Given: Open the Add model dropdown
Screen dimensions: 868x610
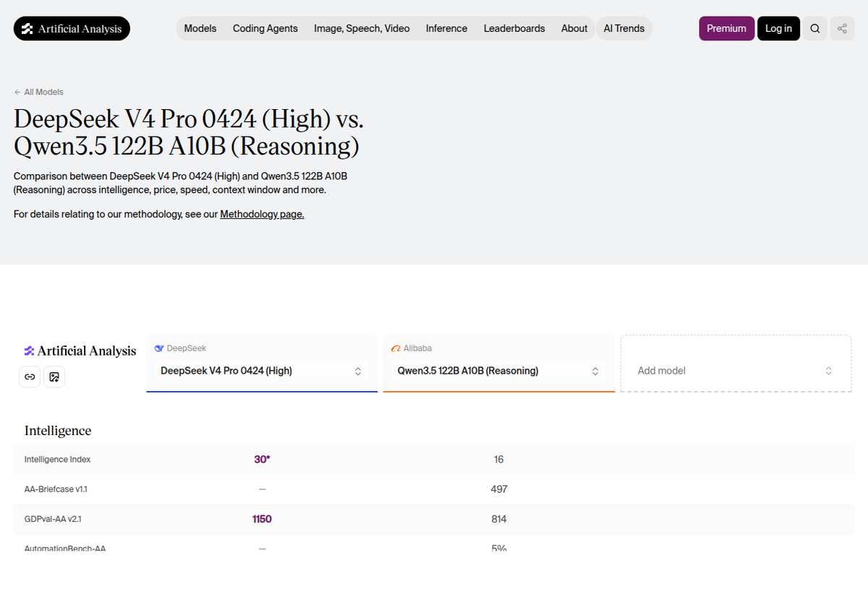Looking at the screenshot, I should (x=736, y=371).
